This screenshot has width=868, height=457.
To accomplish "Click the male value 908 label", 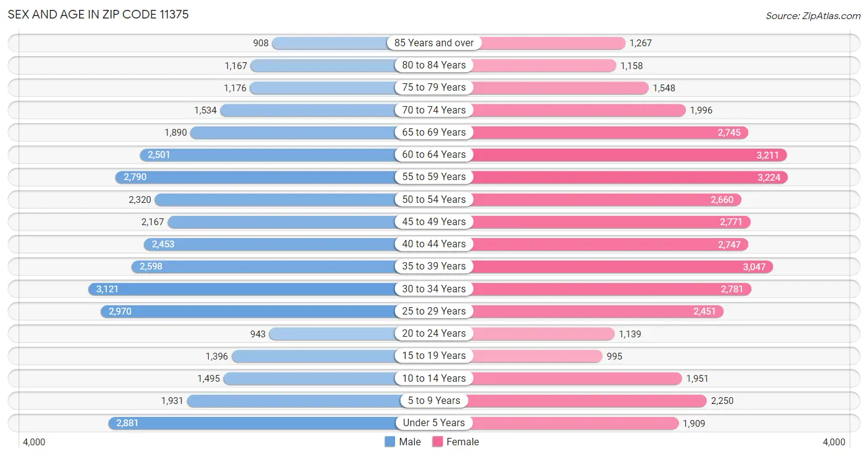I will 261,43.
